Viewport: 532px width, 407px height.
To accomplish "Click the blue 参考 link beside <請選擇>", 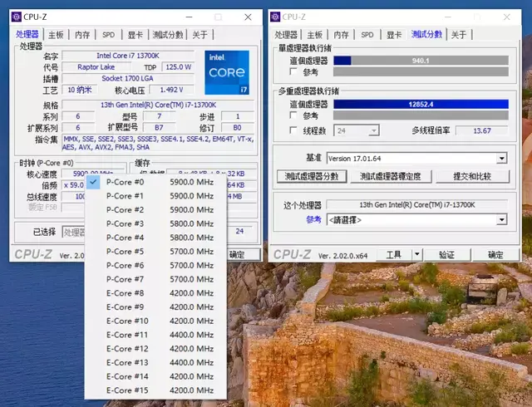I will coord(313,220).
